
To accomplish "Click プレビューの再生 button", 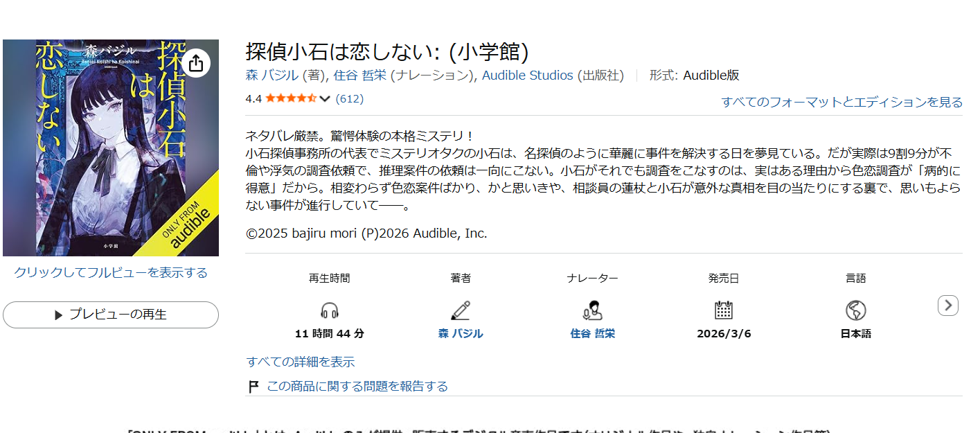I will point(111,315).
